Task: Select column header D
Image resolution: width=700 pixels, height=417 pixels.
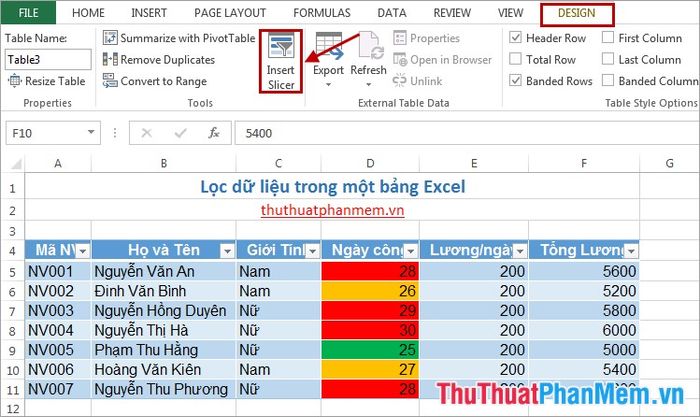Action: click(370, 163)
